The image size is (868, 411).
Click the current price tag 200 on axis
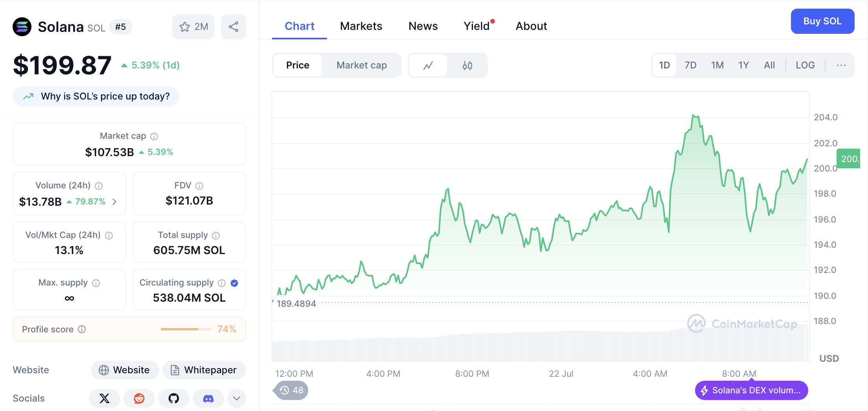pyautogui.click(x=848, y=159)
